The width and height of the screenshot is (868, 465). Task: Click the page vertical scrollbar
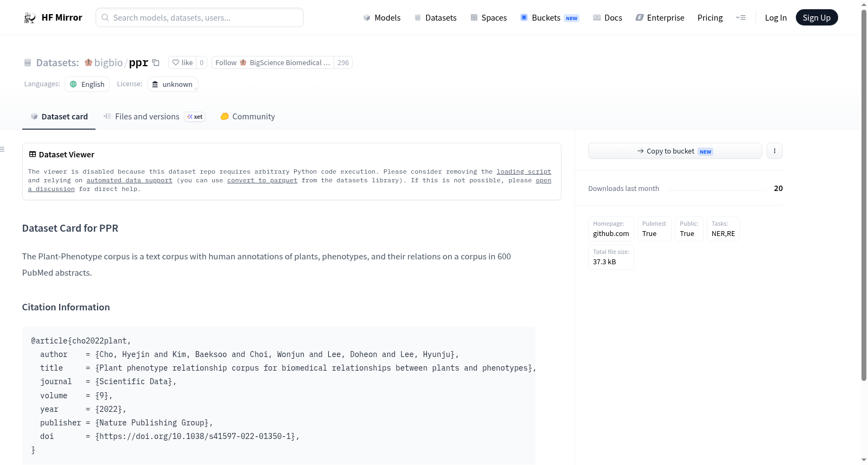[x=864, y=195]
